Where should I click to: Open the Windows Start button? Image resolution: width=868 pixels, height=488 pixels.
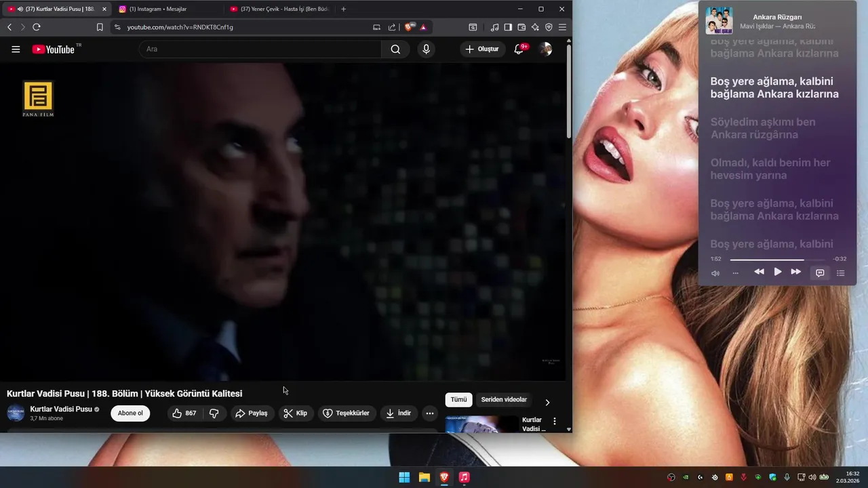click(404, 477)
